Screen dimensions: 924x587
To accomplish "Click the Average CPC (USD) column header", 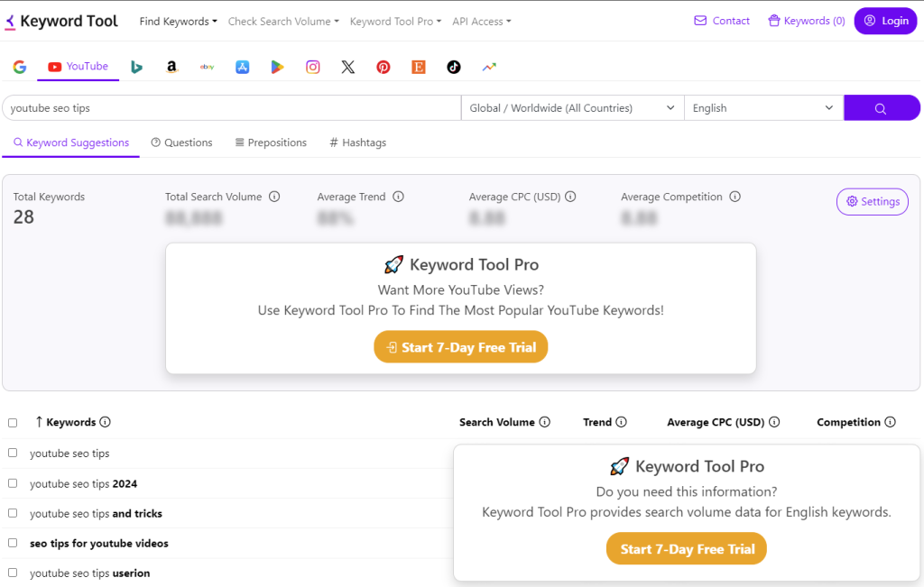I will click(x=716, y=422).
